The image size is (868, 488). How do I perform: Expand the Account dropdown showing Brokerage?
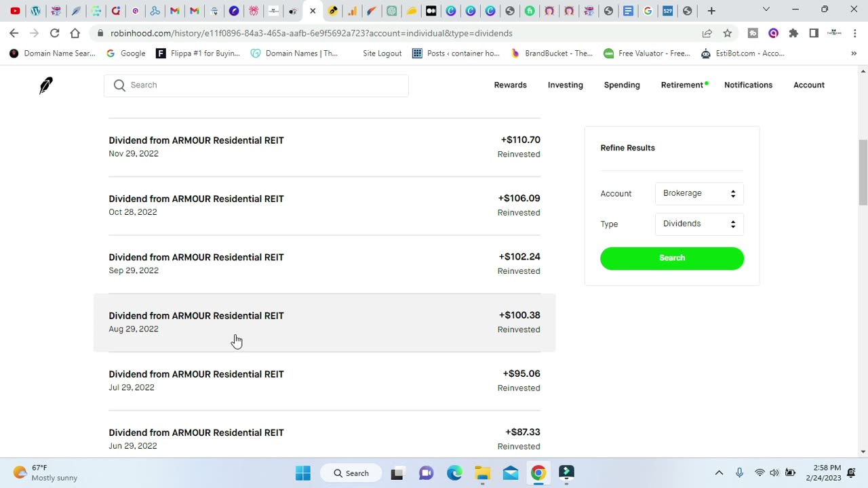(x=699, y=193)
